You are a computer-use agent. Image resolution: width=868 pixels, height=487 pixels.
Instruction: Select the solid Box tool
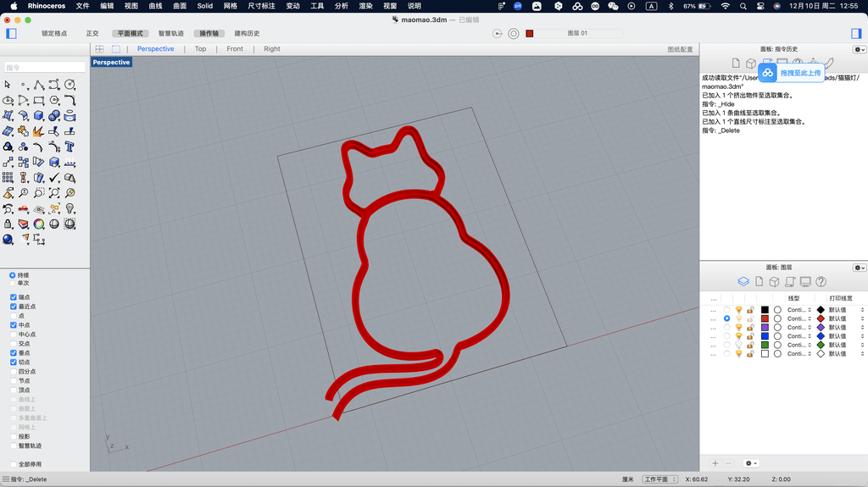click(39, 116)
